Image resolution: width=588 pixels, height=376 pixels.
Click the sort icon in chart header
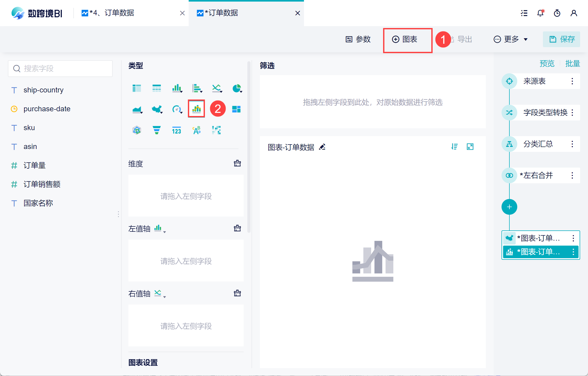pyautogui.click(x=454, y=147)
